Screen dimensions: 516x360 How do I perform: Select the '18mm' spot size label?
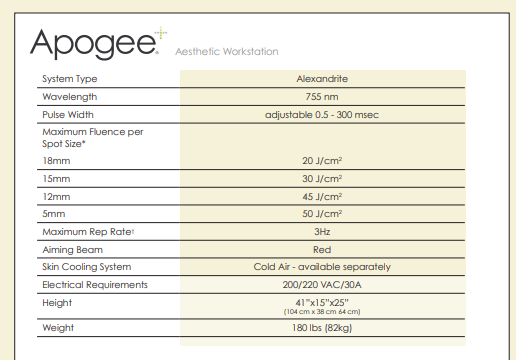[x=56, y=161]
